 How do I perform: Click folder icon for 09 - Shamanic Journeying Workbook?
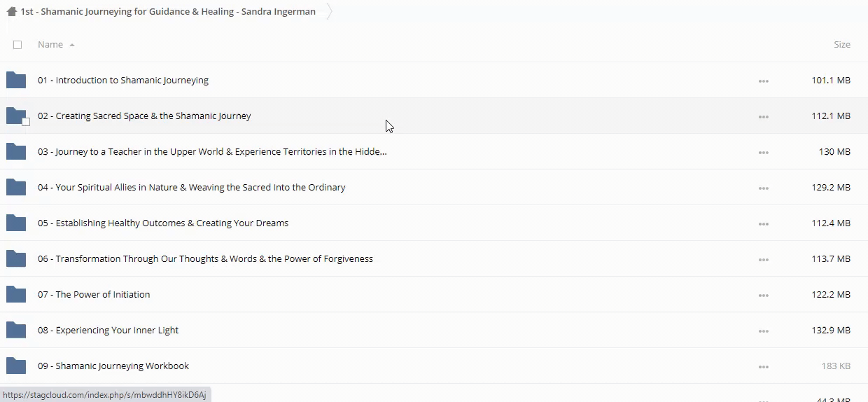coord(16,366)
